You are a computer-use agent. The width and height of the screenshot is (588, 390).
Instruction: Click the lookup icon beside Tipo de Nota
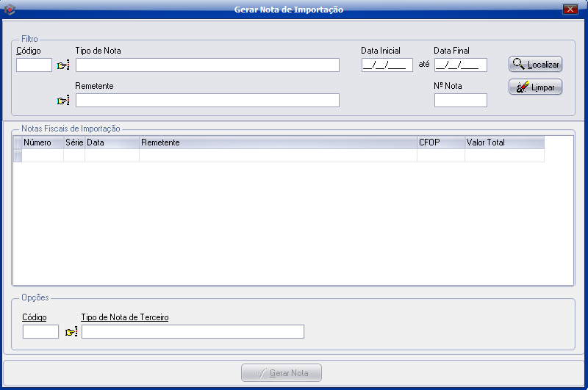click(63, 65)
